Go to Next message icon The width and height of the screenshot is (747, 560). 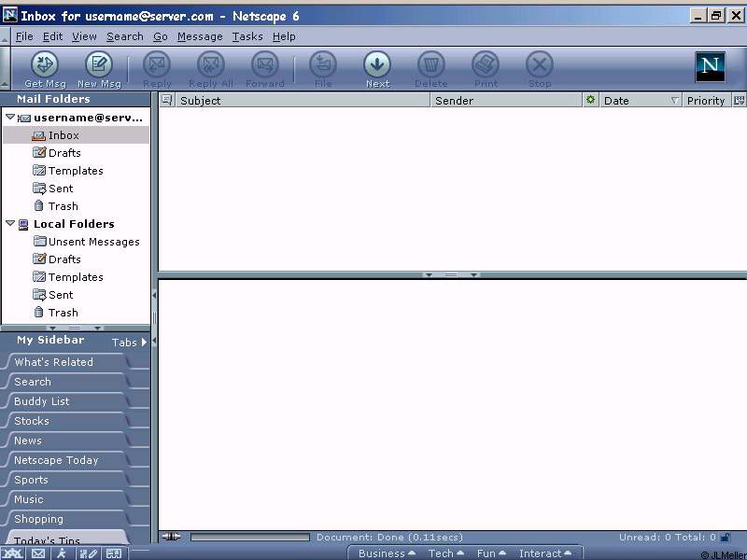[x=377, y=64]
